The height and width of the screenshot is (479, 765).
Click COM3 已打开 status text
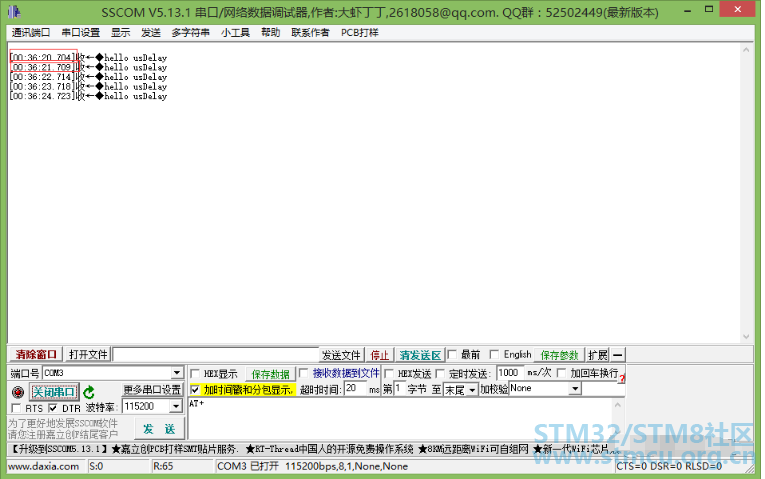pyautogui.click(x=248, y=466)
